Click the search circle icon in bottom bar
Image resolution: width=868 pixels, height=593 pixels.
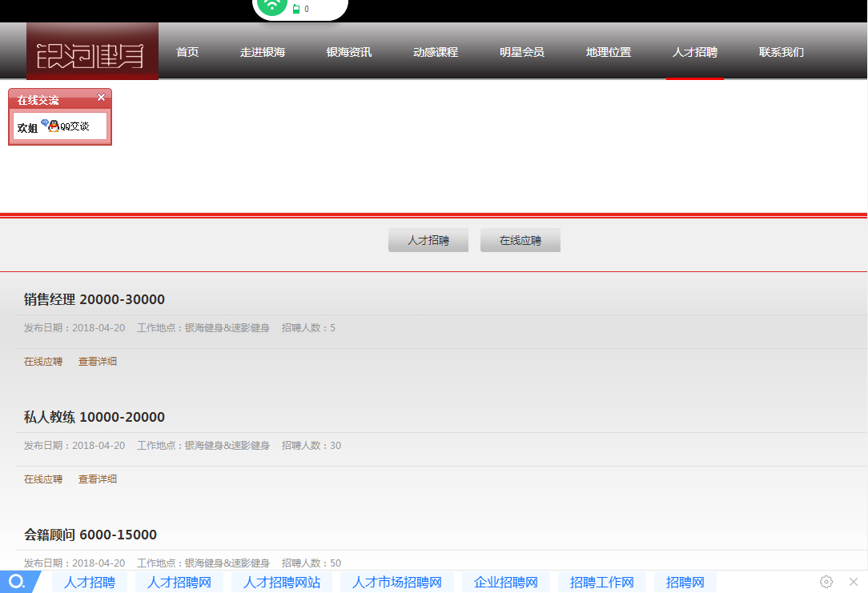click(x=17, y=581)
